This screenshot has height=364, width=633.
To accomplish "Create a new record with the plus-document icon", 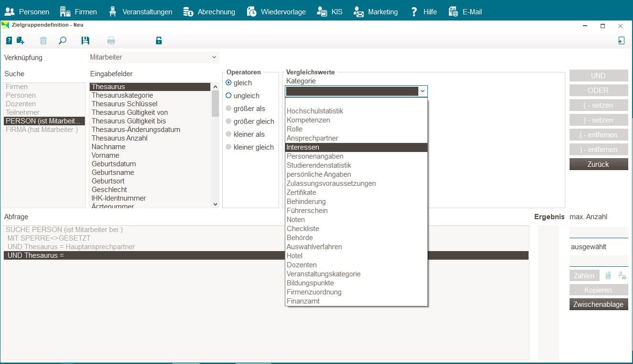I will click(x=21, y=41).
